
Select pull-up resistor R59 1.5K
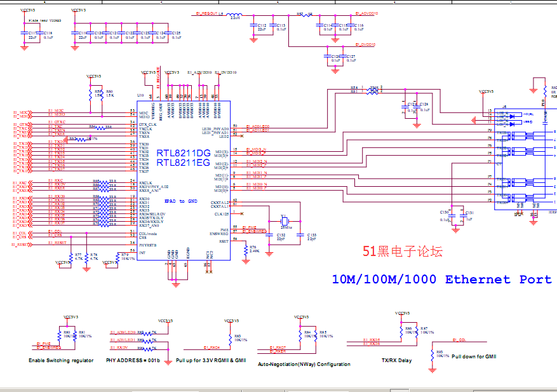pos(91,94)
